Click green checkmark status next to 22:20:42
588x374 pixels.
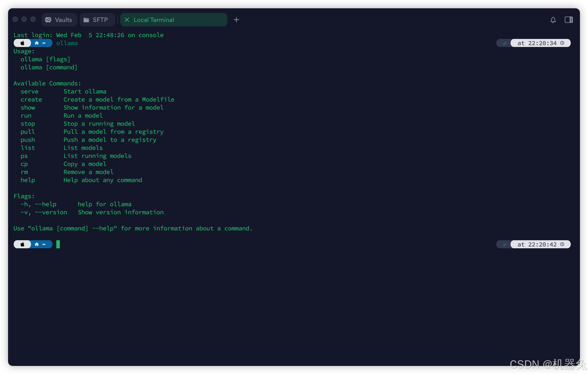[505, 244]
